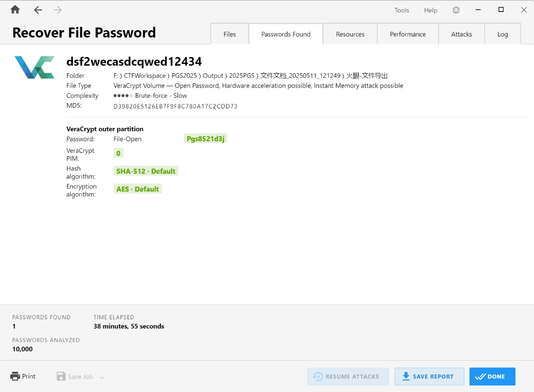
Task: View the Log tab
Action: tap(502, 34)
